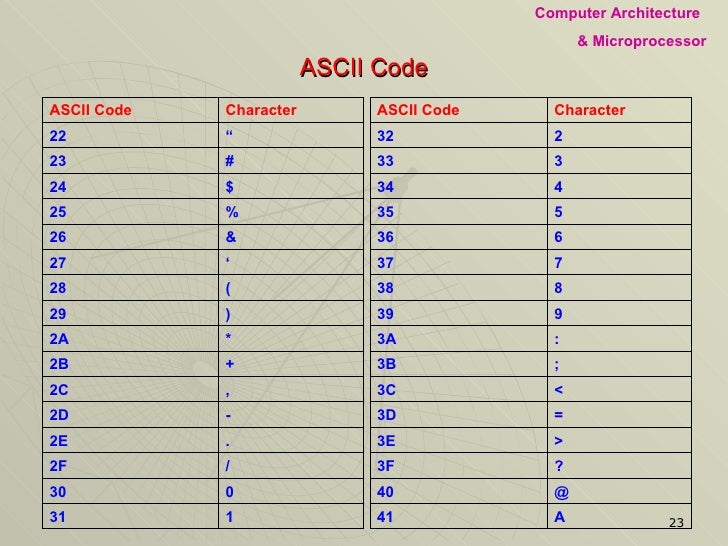The image size is (728, 546).
Task: Select code cell '33'
Action: point(459,161)
